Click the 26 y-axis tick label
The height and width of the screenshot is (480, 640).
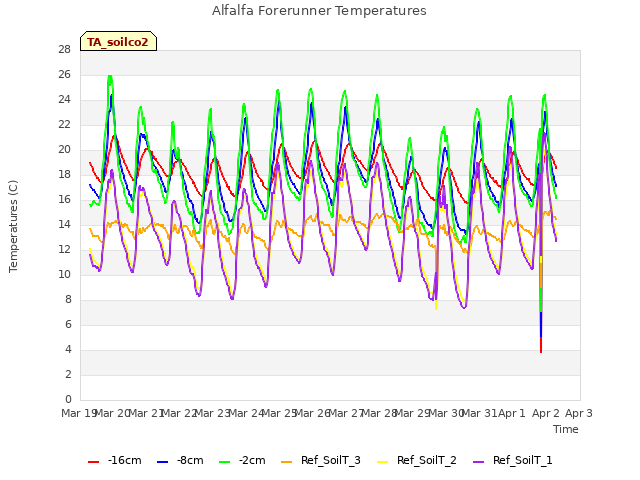[x=64, y=75]
